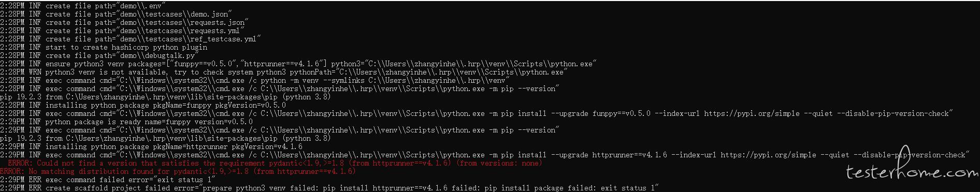
Task: Click the "start to create hashicorp python plugin" line
Action: coord(104,47)
